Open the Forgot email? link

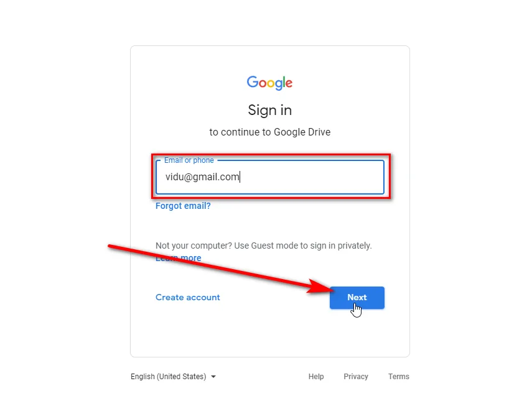[183, 206]
